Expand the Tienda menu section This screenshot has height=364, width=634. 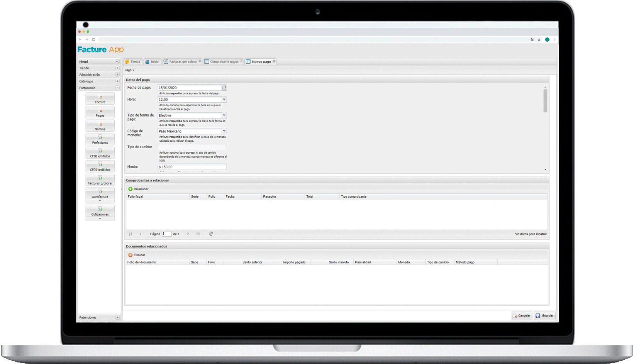coord(117,68)
